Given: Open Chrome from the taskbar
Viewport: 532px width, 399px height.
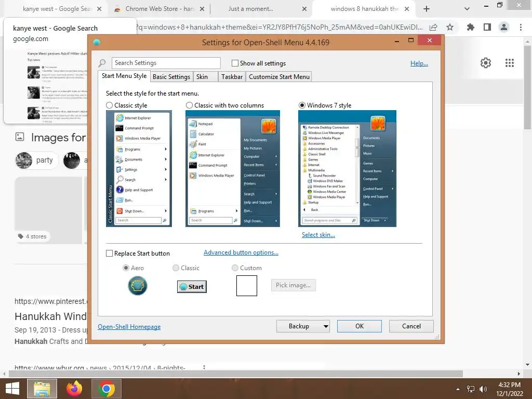Looking at the screenshot, I should (x=107, y=389).
